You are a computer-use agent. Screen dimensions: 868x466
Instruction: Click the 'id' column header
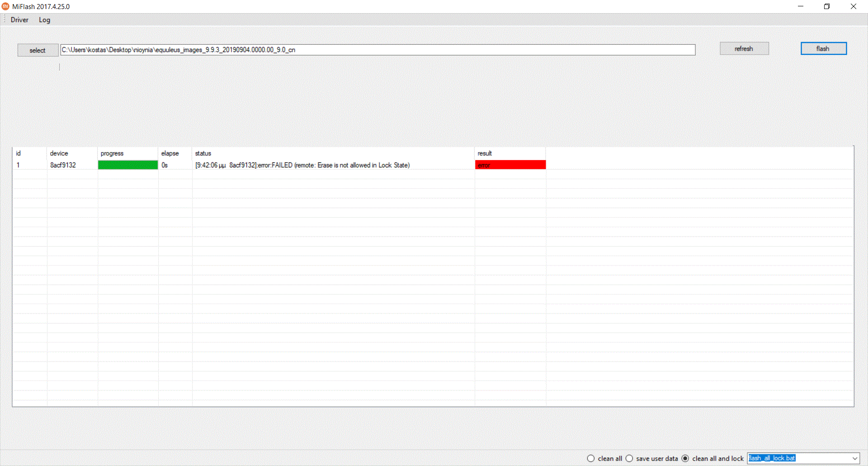coord(30,153)
